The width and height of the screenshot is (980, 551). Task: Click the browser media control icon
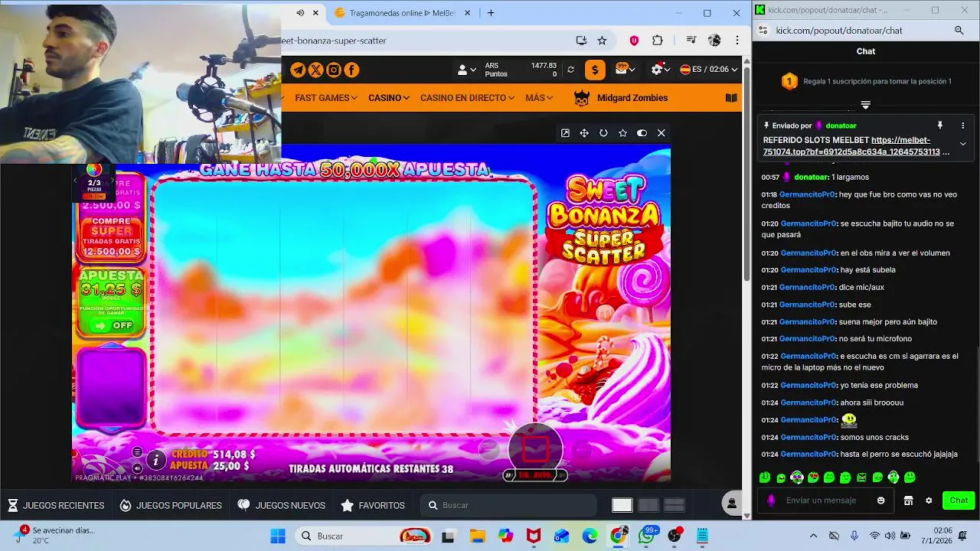pos(691,41)
